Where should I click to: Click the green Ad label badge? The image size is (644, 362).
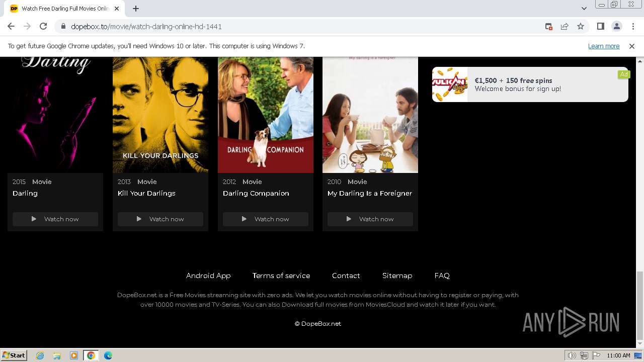624,74
